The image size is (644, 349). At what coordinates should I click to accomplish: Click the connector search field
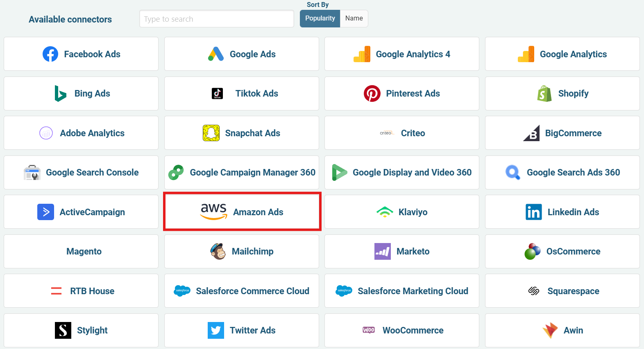216,19
